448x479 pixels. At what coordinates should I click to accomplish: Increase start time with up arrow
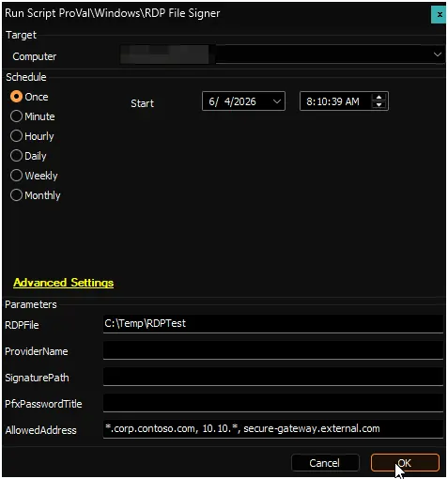point(378,97)
